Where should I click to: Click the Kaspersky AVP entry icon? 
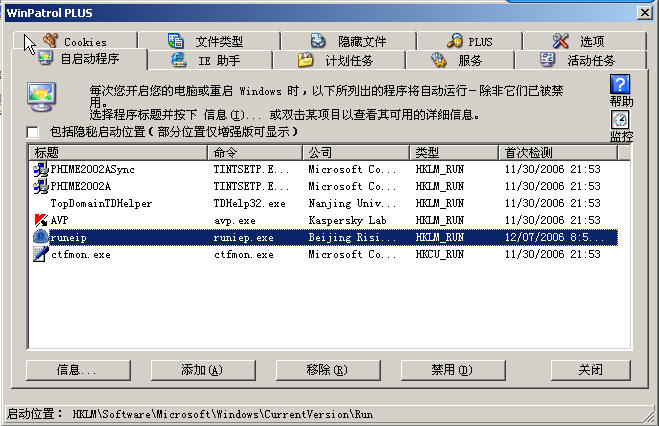[x=41, y=220]
